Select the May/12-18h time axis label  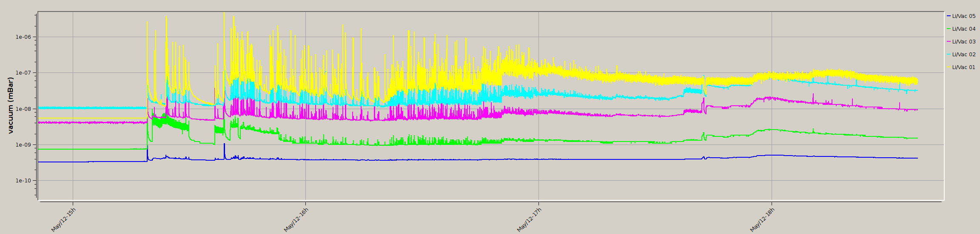tap(762, 220)
